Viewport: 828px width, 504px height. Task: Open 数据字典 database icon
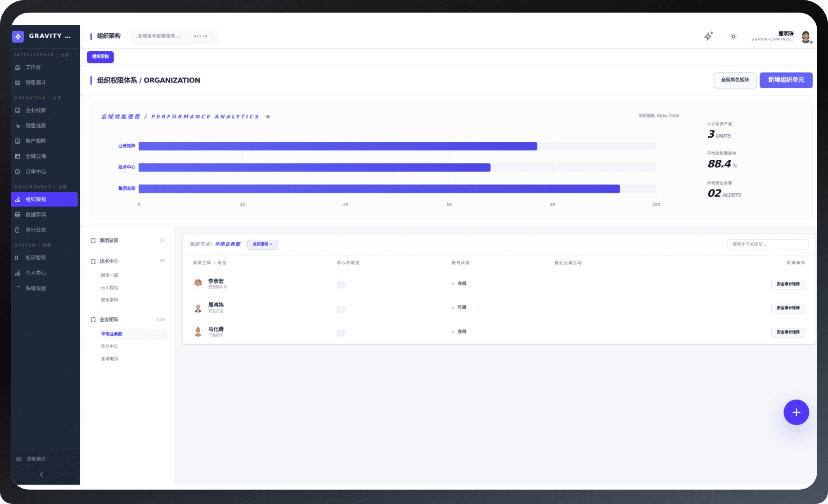coord(18,215)
